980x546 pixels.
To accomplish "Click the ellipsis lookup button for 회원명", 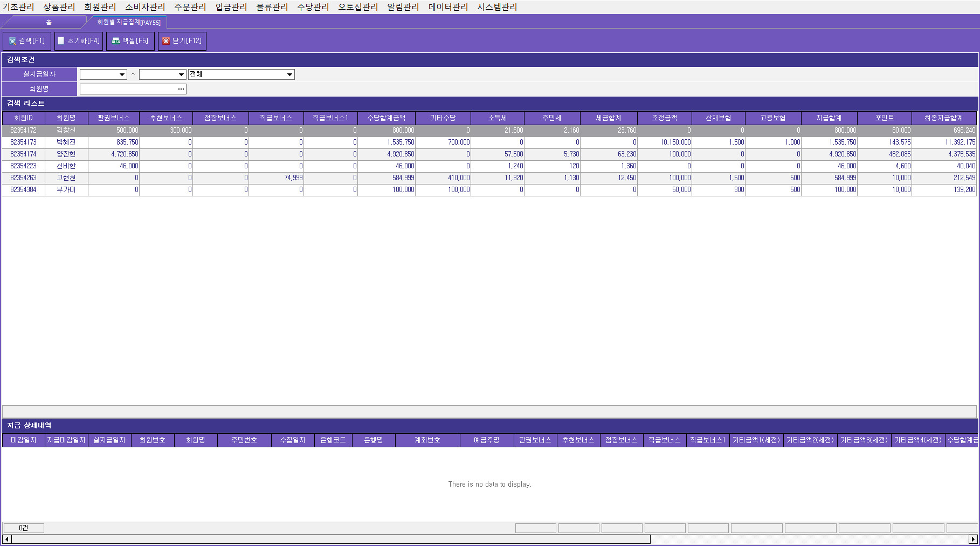I will [181, 89].
